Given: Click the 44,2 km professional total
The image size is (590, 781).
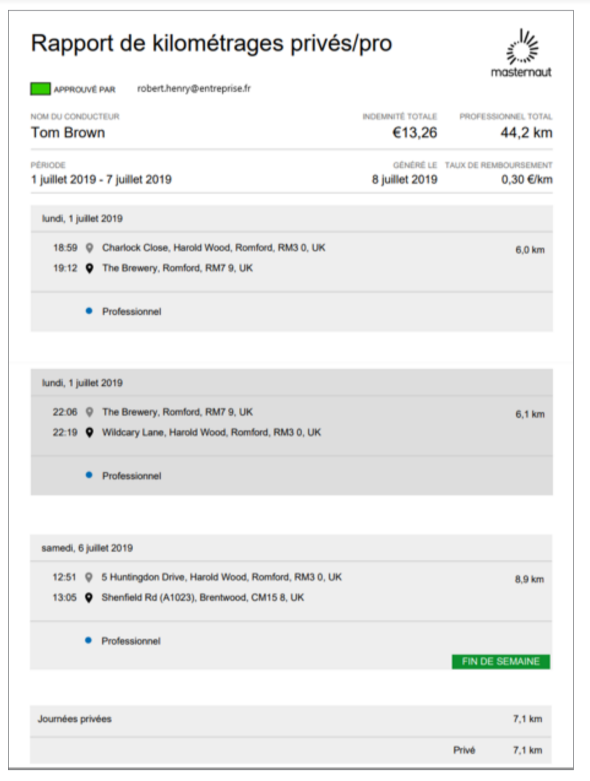Looking at the screenshot, I should pos(526,132).
